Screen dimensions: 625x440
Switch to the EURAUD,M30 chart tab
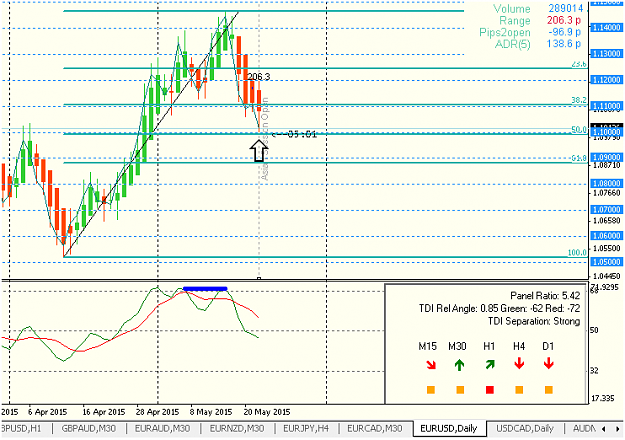(x=162, y=428)
